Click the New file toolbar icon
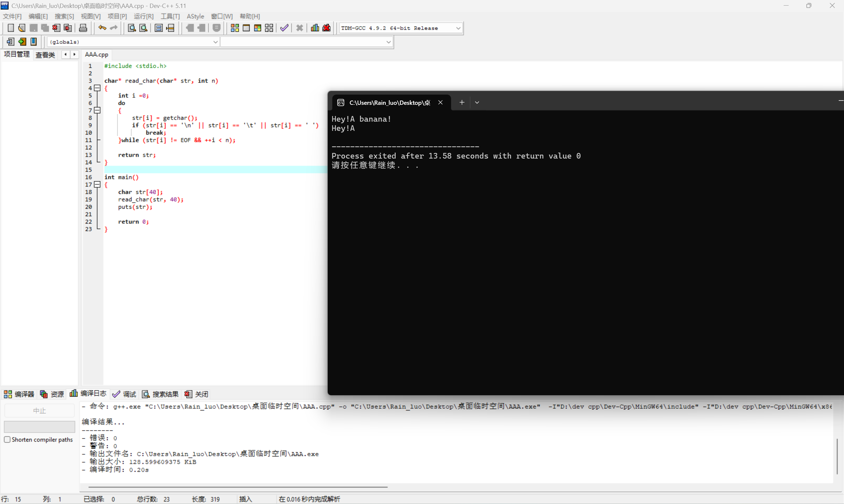This screenshot has width=844, height=504. [11, 28]
